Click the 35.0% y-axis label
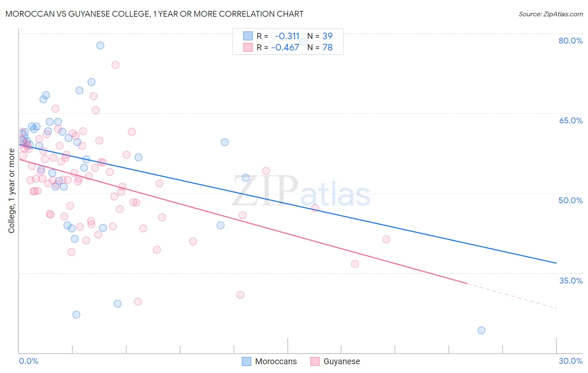The image size is (588, 373). coord(571,281)
